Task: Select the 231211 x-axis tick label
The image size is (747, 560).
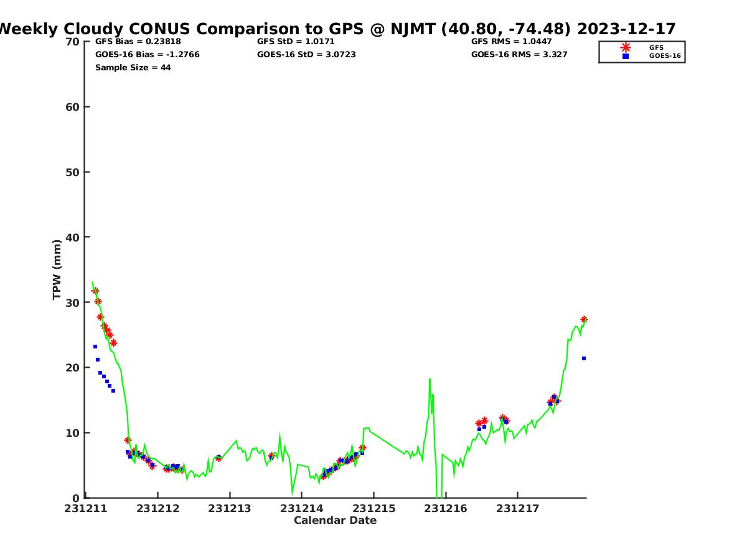Action: [x=86, y=508]
